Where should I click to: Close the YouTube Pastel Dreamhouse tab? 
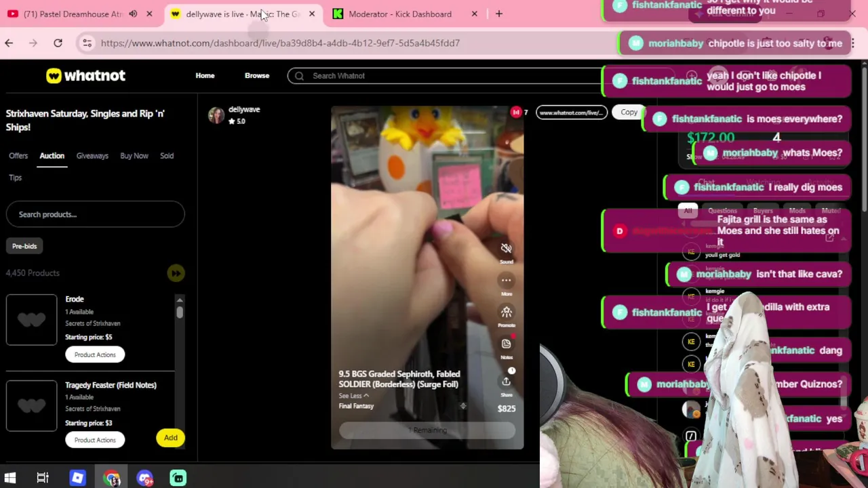coord(149,14)
